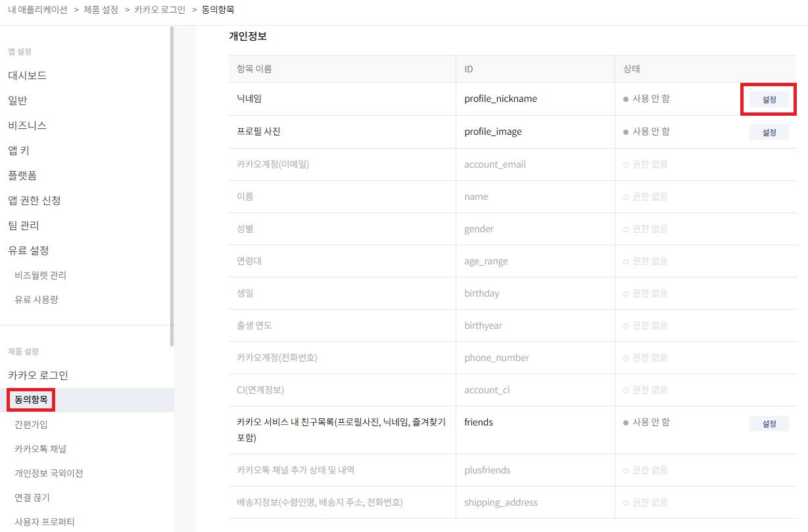This screenshot has height=532, width=808.
Task: Open 비즈월렛 관리 submenu item
Action: point(40,276)
